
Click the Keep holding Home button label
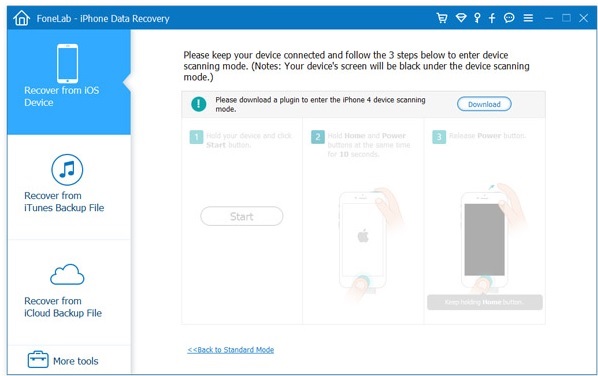point(484,302)
